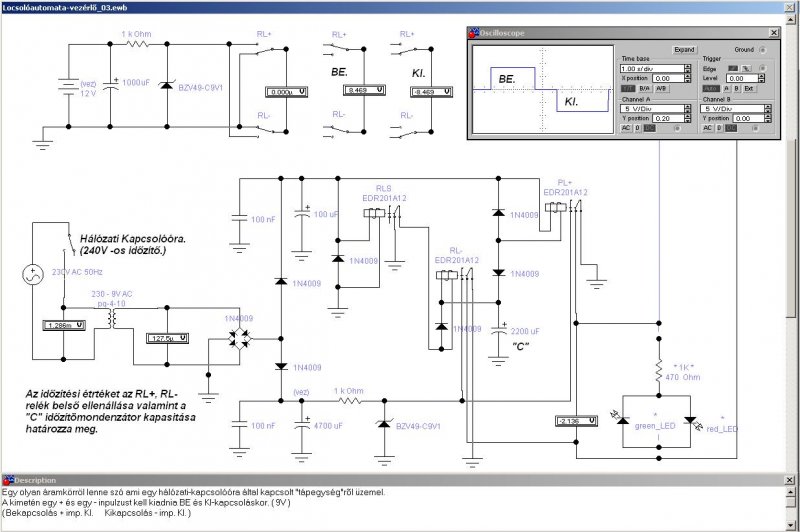Screen dimensions: 800x532
Task: Select the zener diode beside the 1000uF capacitor
Action: [x=167, y=85]
